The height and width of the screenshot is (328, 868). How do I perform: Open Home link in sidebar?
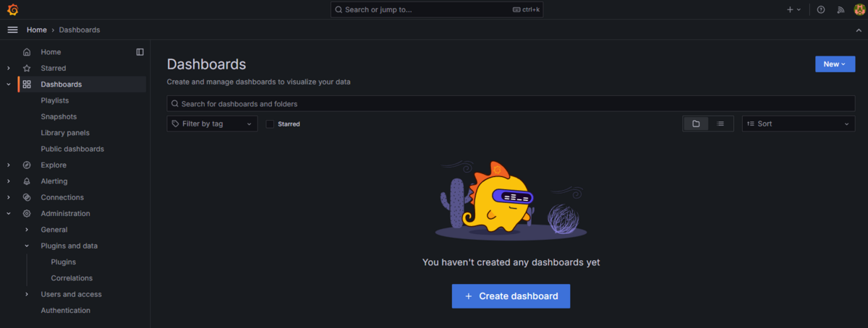point(51,52)
